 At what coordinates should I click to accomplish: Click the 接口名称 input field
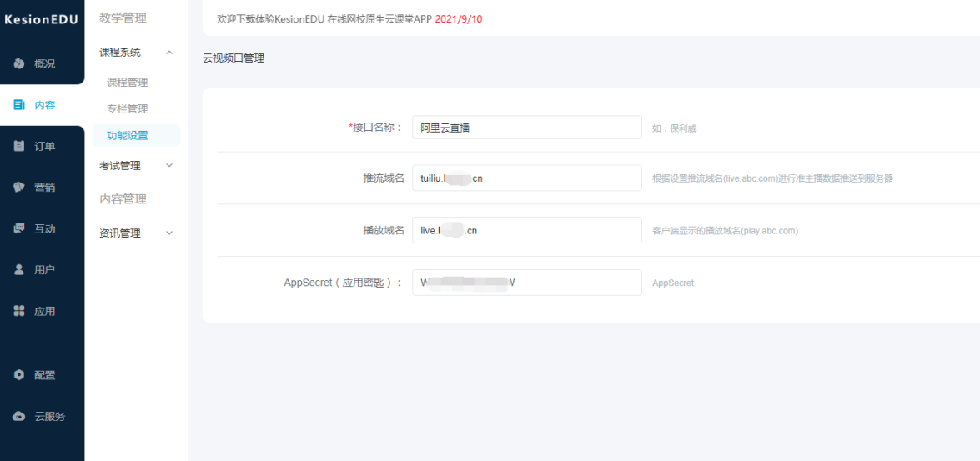tap(526, 128)
